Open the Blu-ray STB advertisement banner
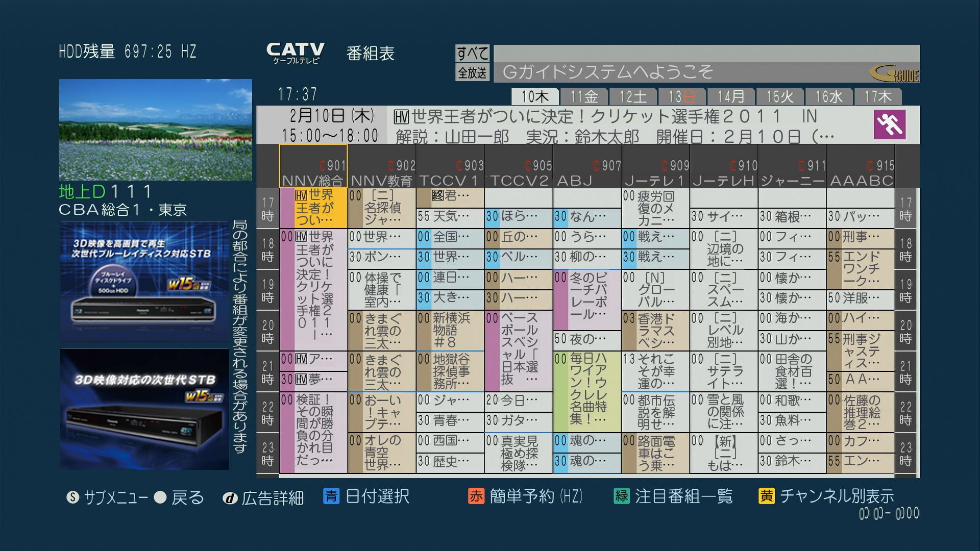Viewport: 980px width, 551px height. (x=144, y=281)
